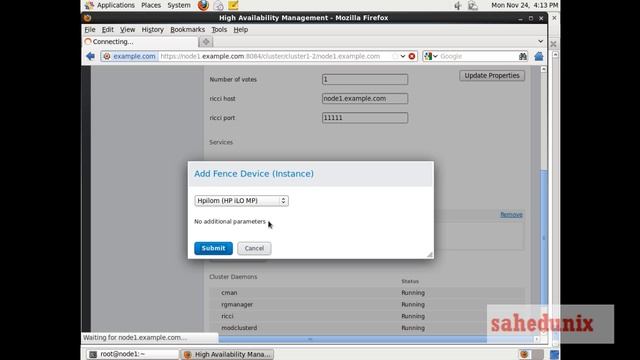640x360 pixels.
Task: Open the Places menu in GNOME panel
Action: (x=151, y=5)
